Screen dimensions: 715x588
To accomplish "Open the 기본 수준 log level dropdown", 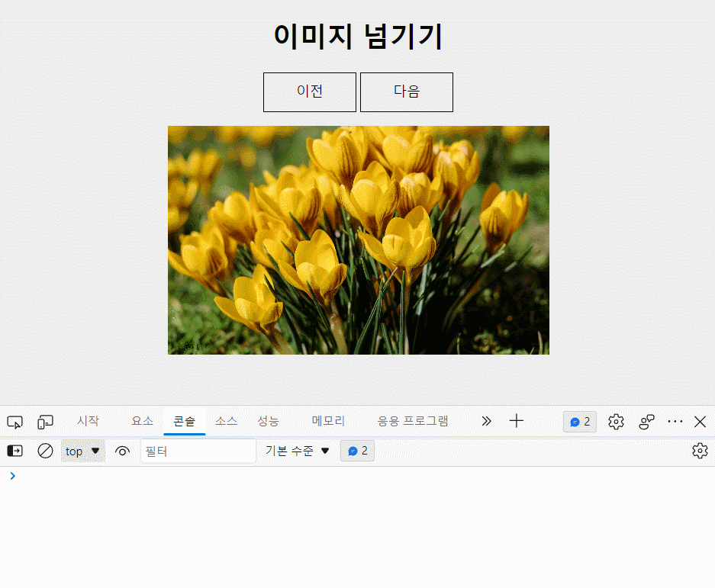I will tap(298, 451).
